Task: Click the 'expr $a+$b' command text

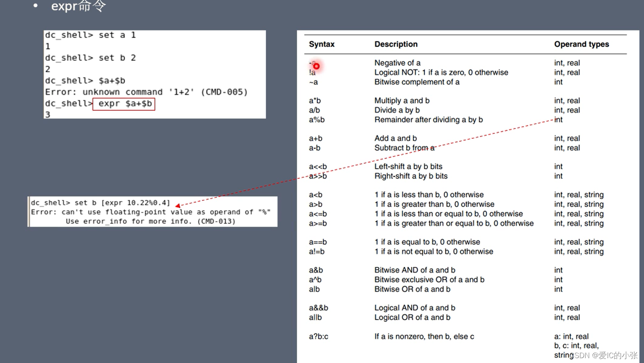Action: click(x=125, y=104)
